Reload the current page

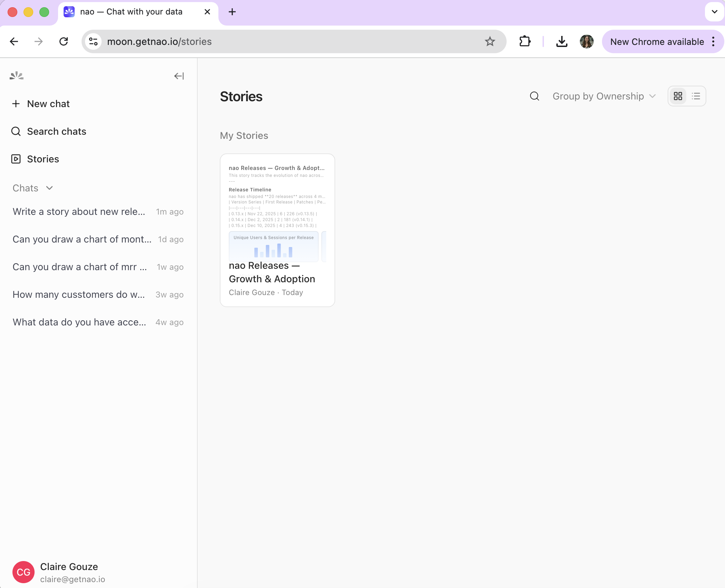click(64, 42)
